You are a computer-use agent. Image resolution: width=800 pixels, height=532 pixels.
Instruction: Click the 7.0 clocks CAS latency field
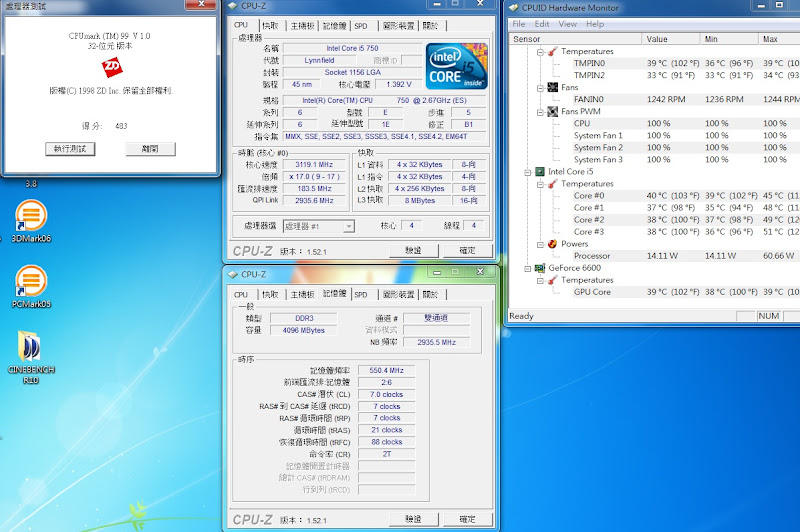[x=387, y=394]
